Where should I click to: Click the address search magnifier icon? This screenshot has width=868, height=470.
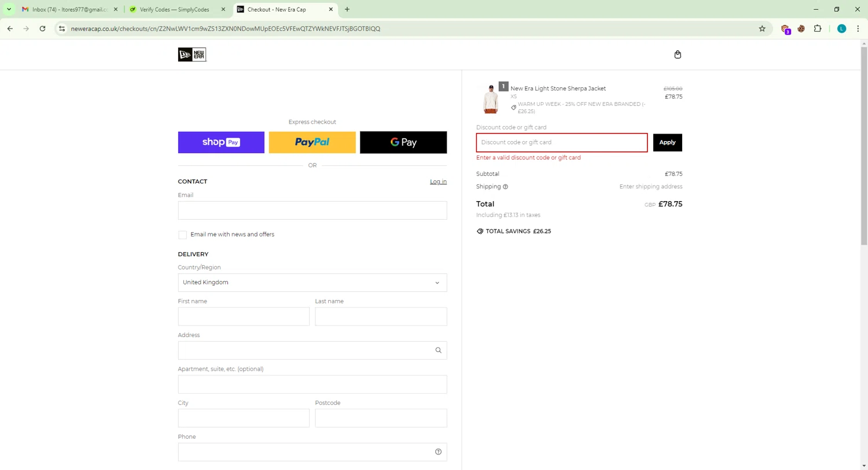(438, 350)
